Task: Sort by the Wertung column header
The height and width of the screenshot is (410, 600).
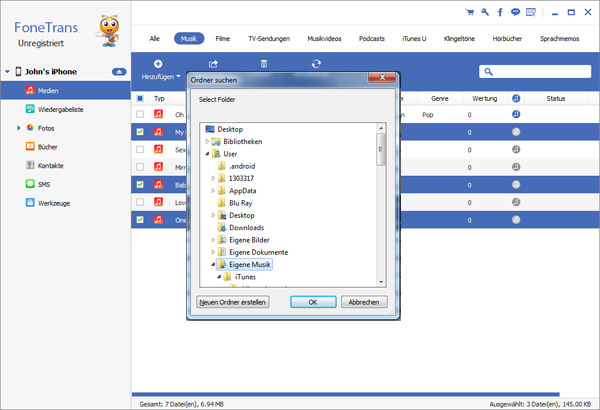Action: pos(484,98)
